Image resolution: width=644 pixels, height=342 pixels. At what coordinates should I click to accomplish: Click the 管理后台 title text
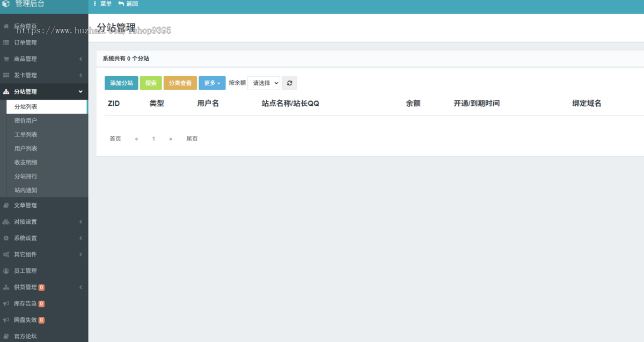(x=30, y=4)
